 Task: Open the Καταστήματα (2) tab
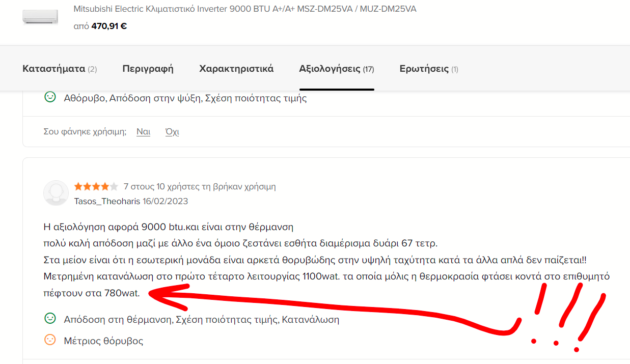[x=60, y=69]
